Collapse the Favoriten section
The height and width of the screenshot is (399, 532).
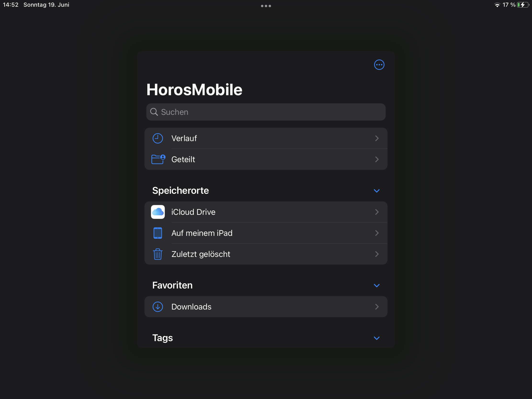(377, 285)
